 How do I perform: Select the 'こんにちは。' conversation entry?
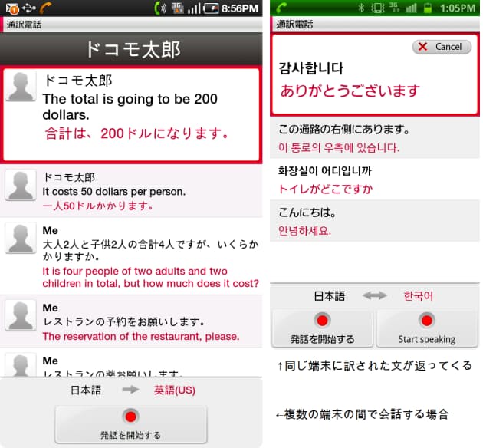pyautogui.click(x=375, y=220)
